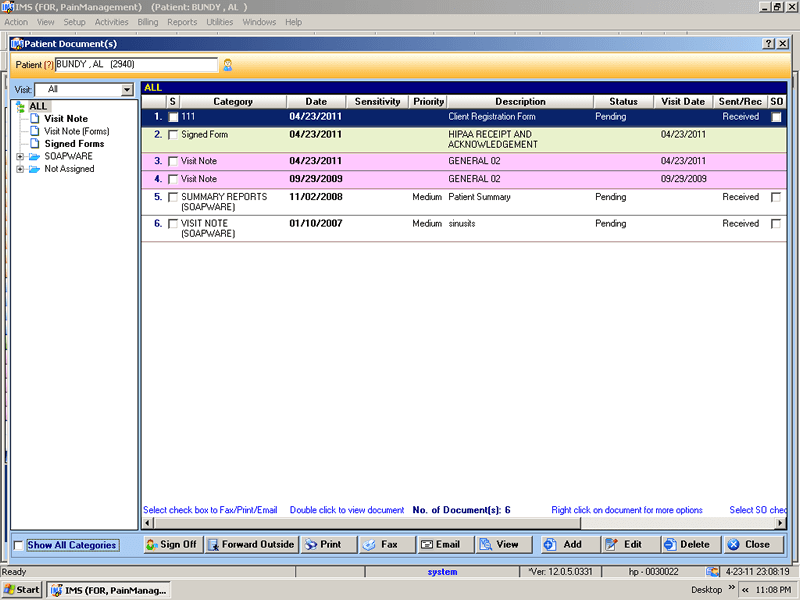Tick the Signed Form row checkbox
The height and width of the screenshot is (600, 800).
pyautogui.click(x=173, y=134)
